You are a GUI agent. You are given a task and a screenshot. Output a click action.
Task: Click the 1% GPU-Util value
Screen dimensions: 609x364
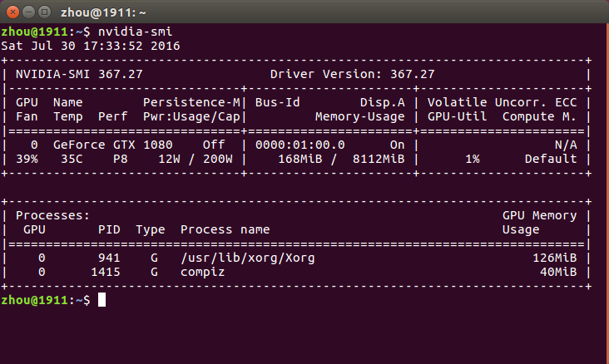coord(473,159)
